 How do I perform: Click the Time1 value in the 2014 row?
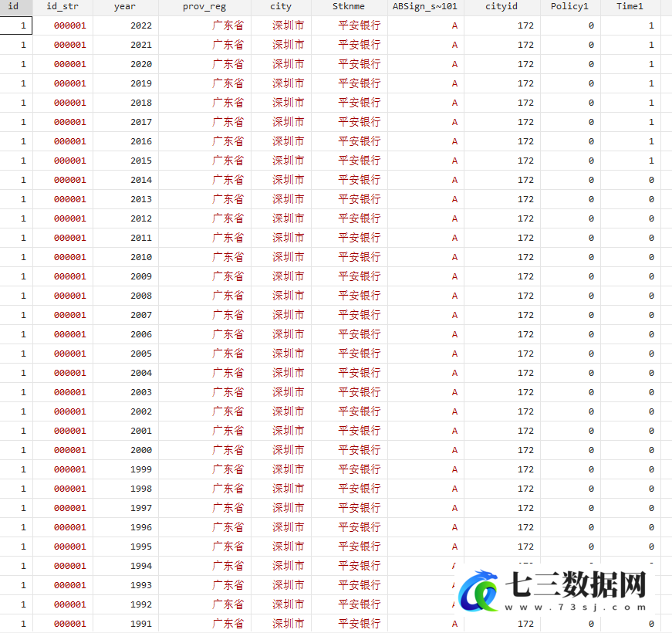(651, 180)
